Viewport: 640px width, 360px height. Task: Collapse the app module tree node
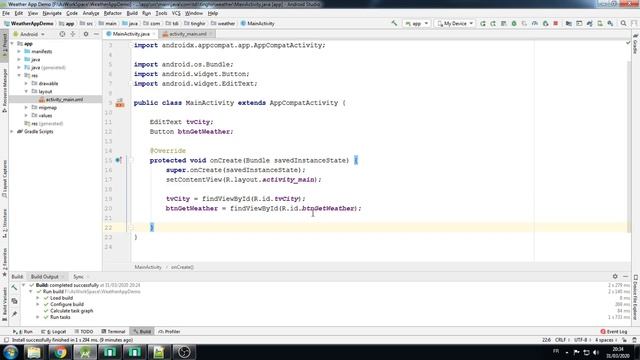click(x=12, y=44)
